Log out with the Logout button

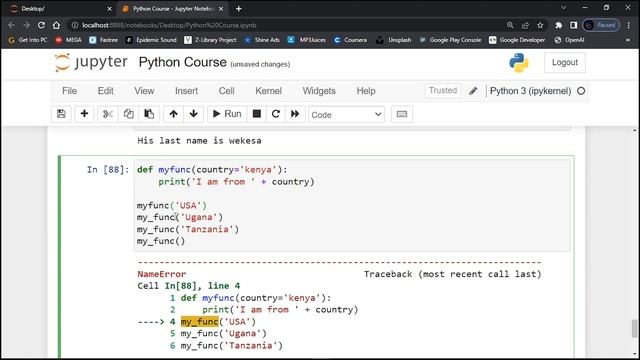pos(564,62)
